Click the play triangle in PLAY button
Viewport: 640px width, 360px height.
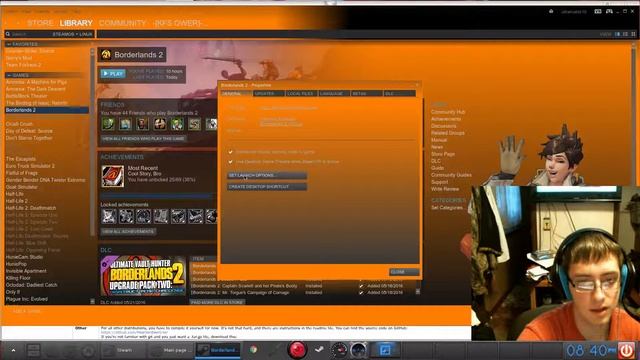(106, 74)
